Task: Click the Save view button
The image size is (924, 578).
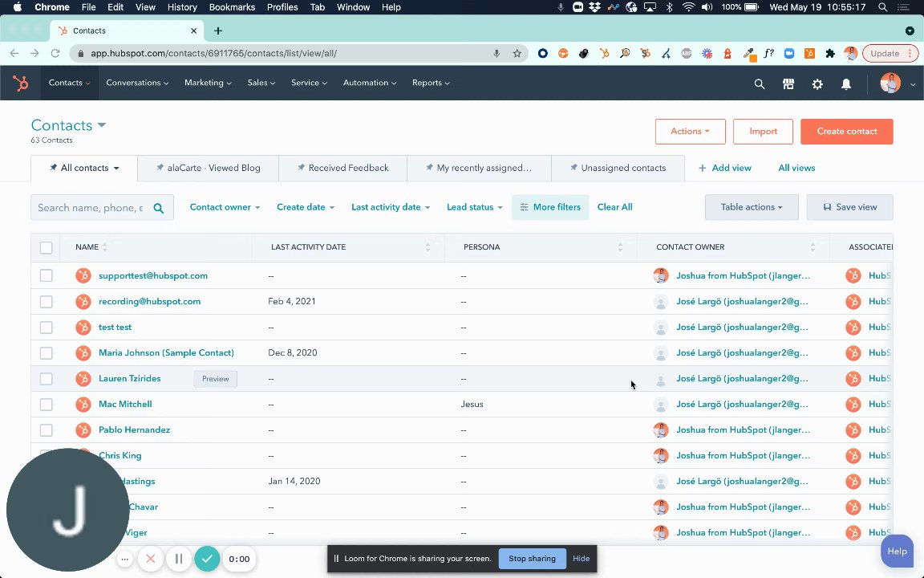Action: tap(849, 207)
